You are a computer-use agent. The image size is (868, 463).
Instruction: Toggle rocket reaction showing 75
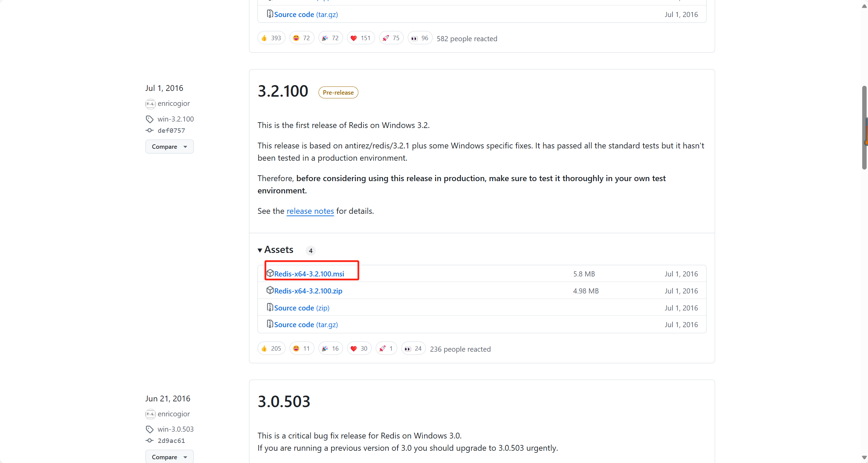(391, 38)
